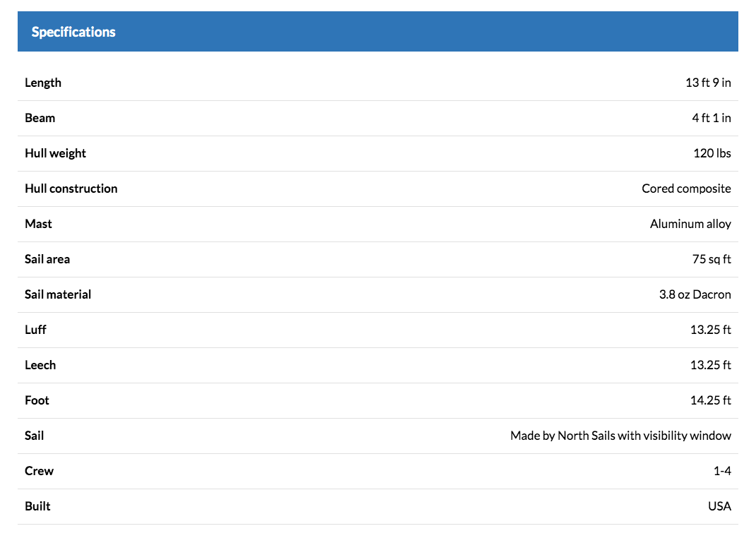The image size is (756, 538).
Task: Select the USA built value
Action: coord(719,506)
